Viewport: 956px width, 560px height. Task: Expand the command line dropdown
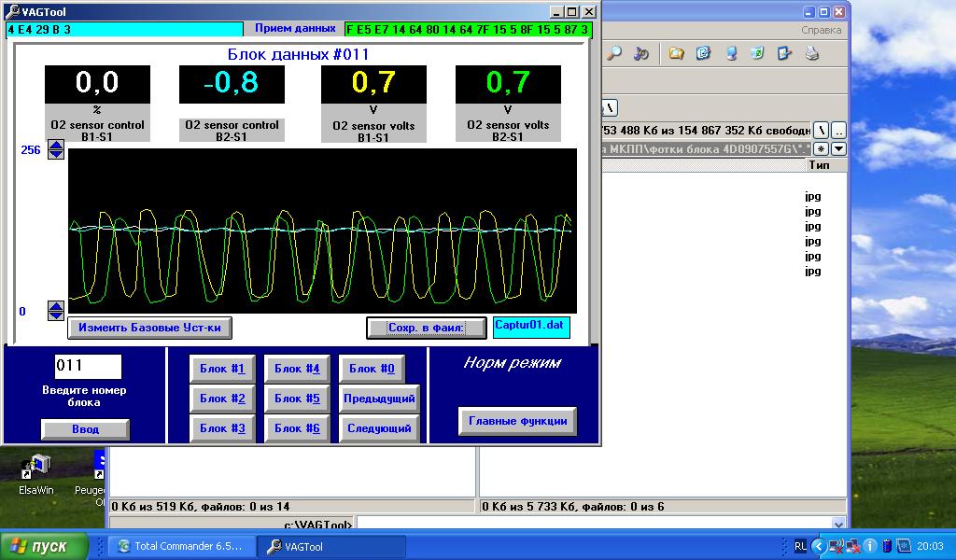click(x=837, y=525)
